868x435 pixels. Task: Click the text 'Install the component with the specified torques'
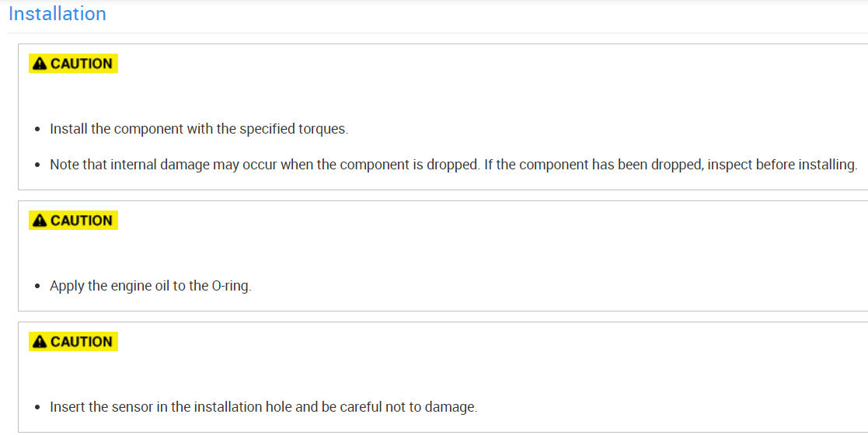click(198, 129)
